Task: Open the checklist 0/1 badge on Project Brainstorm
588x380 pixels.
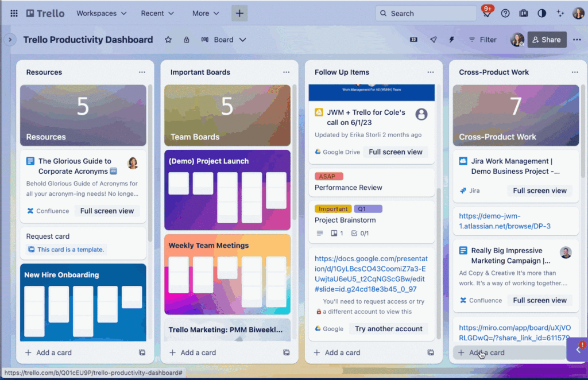Action: coord(360,233)
